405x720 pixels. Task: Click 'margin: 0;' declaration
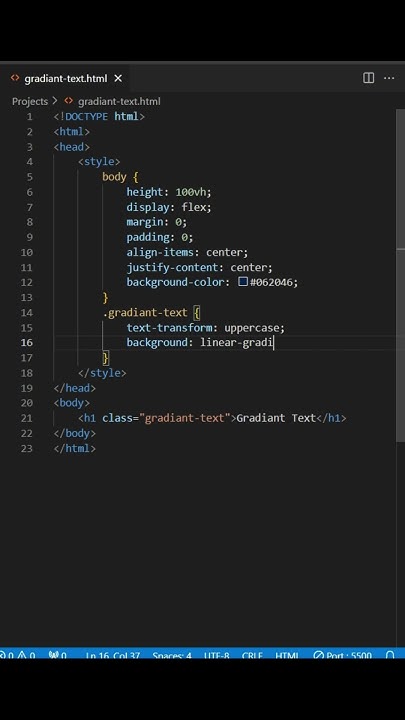point(157,222)
